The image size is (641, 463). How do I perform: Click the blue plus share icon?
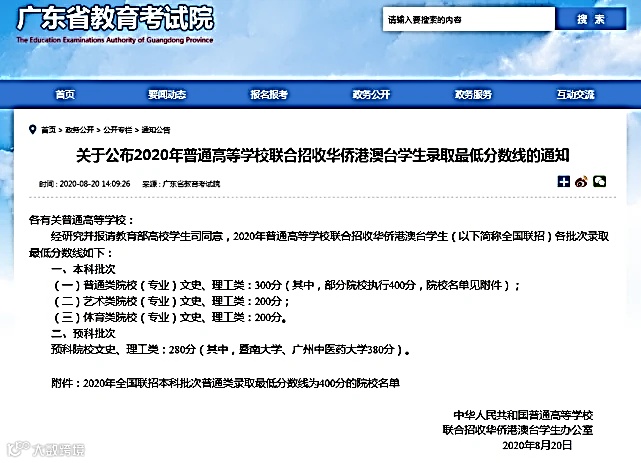(x=564, y=181)
